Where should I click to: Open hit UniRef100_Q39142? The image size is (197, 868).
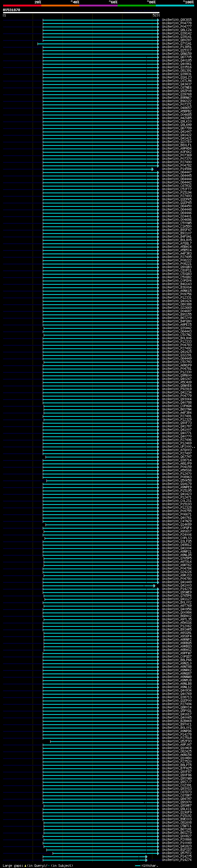(x=176, y=33)
